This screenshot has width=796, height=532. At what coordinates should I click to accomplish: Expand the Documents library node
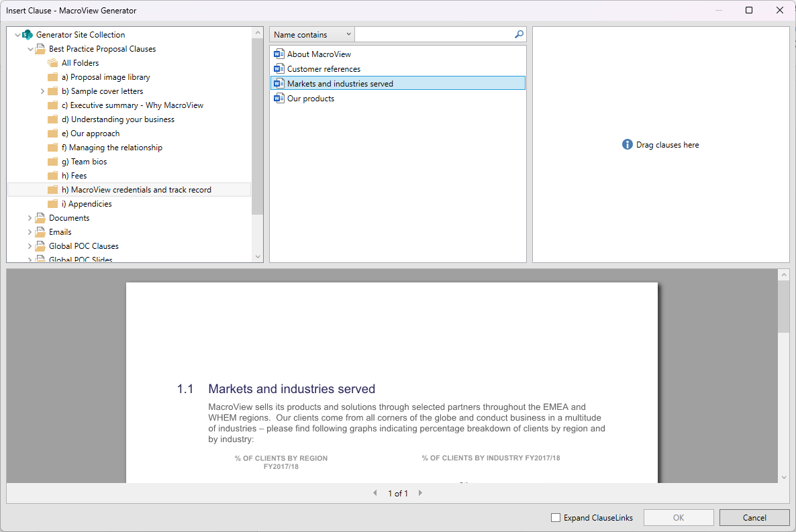pyautogui.click(x=30, y=218)
